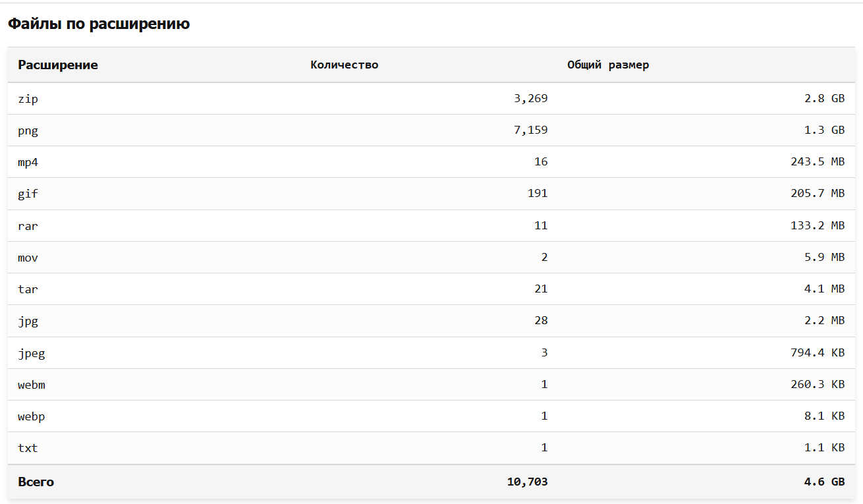The image size is (863, 504).
Task: Click the webm extension label
Action: (x=31, y=385)
